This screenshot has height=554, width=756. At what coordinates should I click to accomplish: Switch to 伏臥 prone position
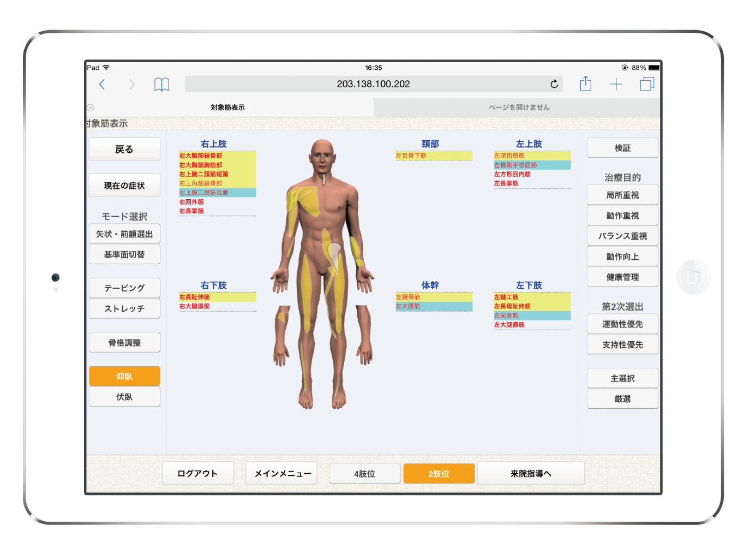pyautogui.click(x=124, y=397)
